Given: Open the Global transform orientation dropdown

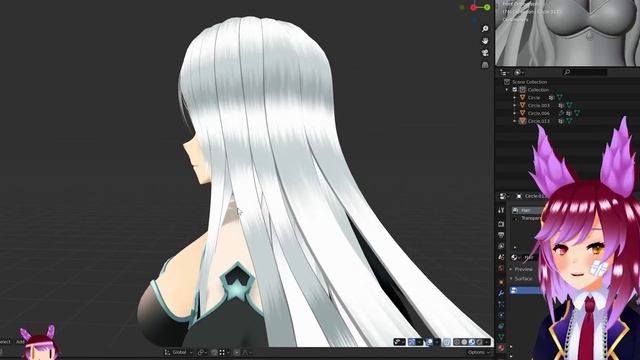Looking at the screenshot, I should tap(179, 352).
